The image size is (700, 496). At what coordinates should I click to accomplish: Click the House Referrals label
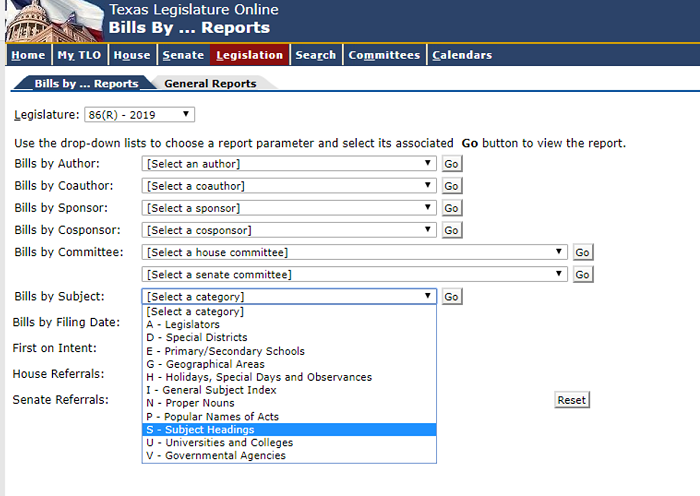point(58,374)
